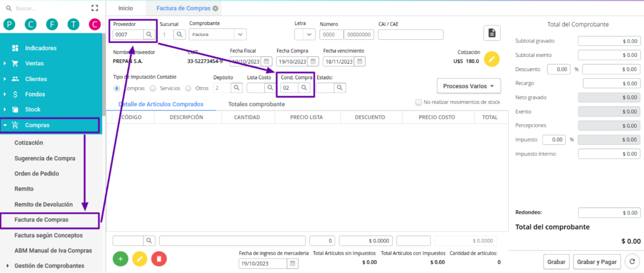This screenshot has width=644, height=273.
Task: Expand the Ventas menu section
Action: [34, 63]
